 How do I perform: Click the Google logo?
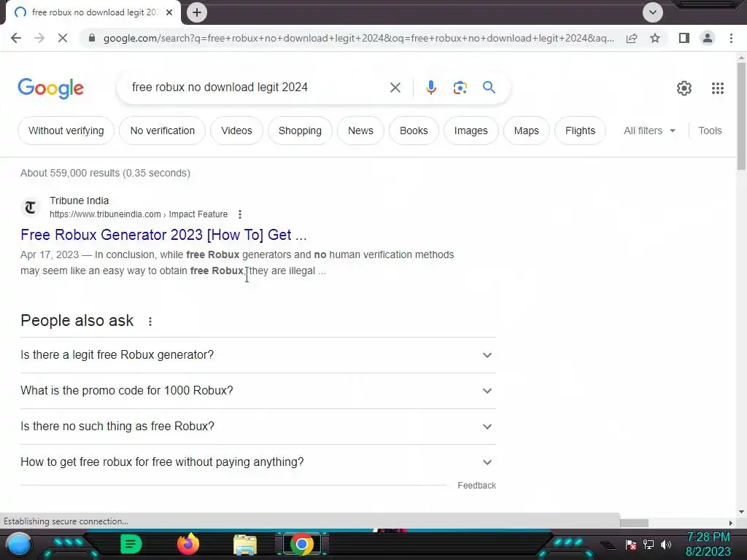(x=51, y=88)
